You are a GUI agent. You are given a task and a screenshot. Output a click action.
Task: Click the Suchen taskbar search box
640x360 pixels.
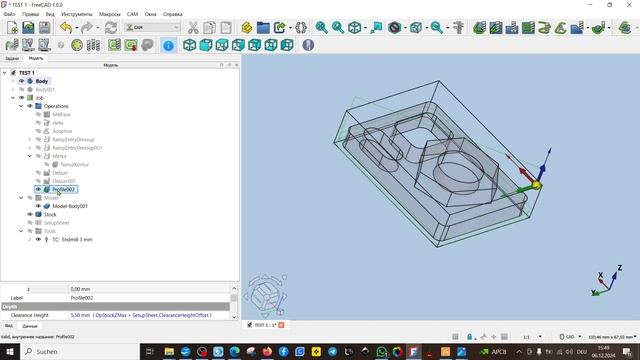80,351
